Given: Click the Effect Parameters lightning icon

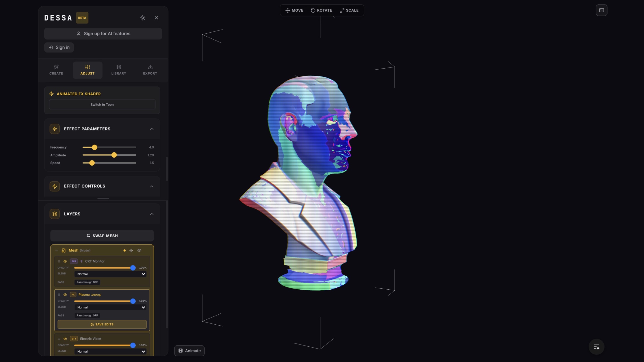Looking at the screenshot, I should point(54,129).
